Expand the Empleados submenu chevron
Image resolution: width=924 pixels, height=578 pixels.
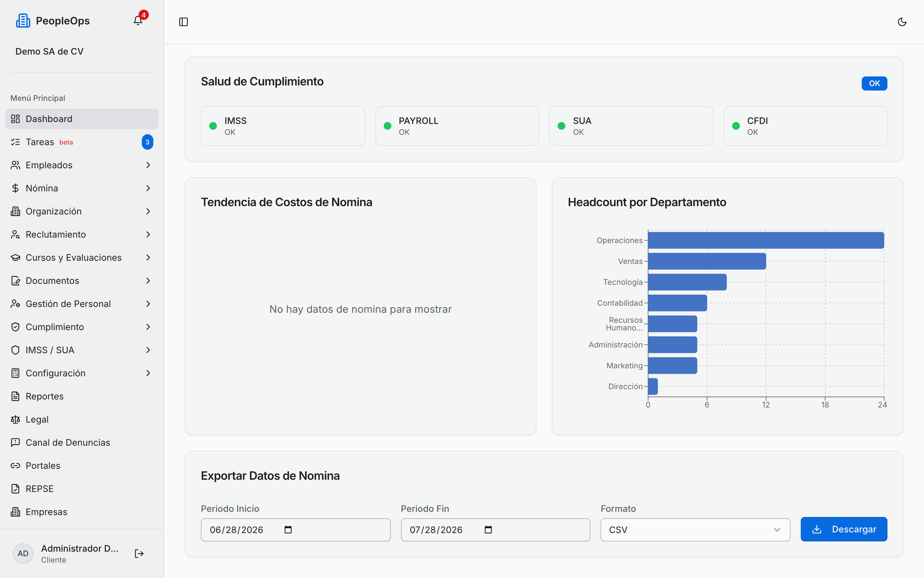pos(148,165)
